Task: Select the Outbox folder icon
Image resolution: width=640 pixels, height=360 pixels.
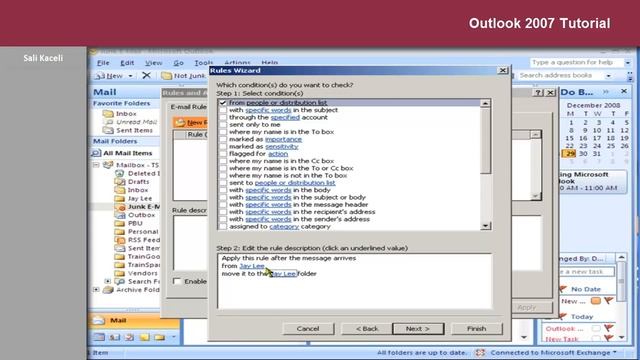Action: tap(120, 215)
